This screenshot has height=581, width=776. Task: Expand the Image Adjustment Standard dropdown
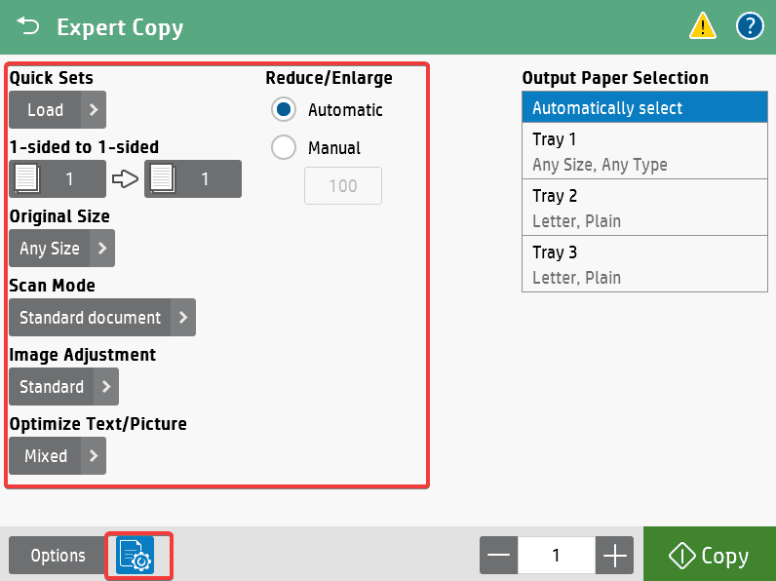(64, 386)
